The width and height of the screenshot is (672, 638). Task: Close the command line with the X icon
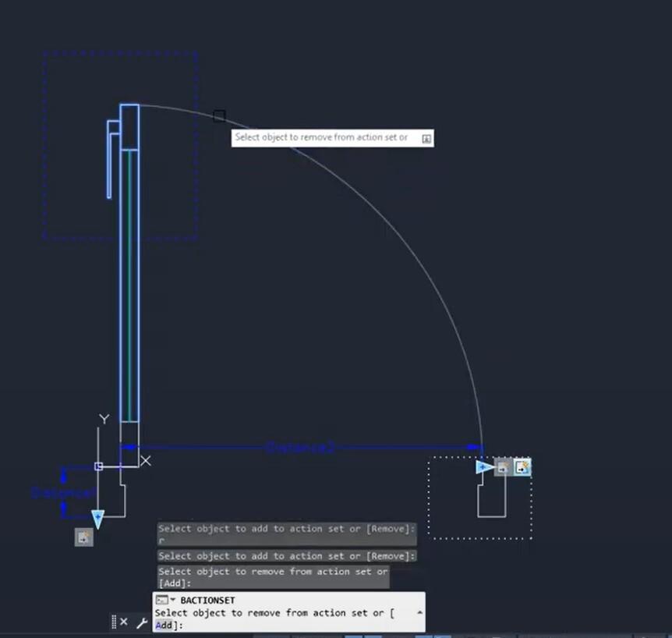pos(123,622)
